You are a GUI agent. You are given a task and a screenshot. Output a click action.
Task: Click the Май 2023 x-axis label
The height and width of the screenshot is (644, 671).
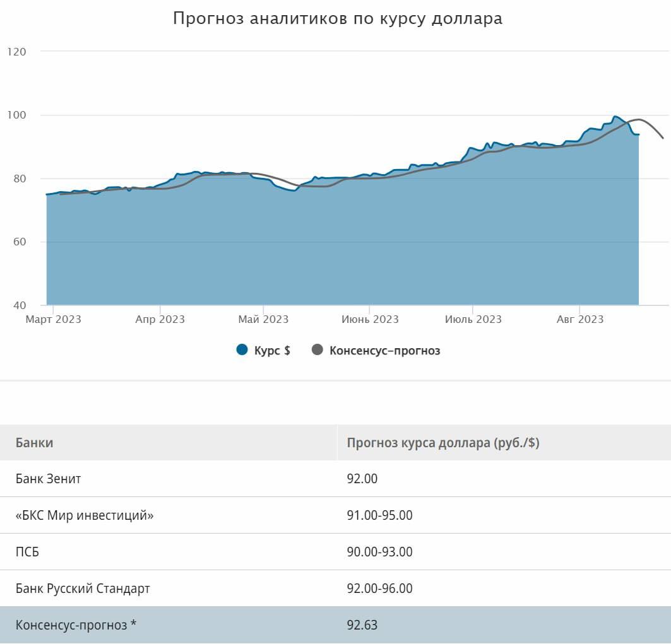263,319
